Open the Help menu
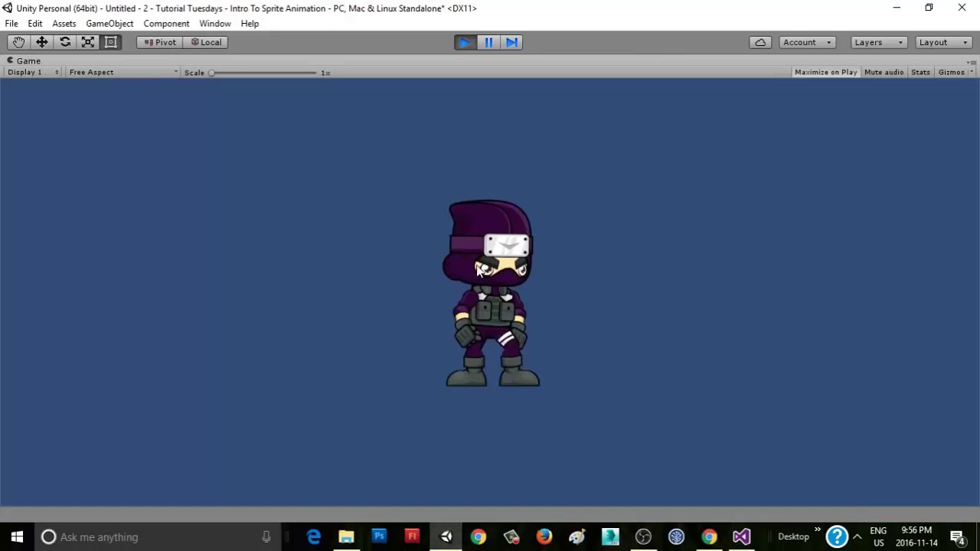This screenshot has height=551, width=980. click(x=250, y=24)
